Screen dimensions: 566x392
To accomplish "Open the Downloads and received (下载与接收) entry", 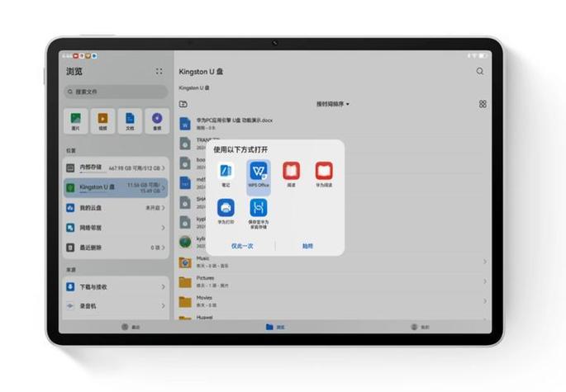I will [116, 286].
